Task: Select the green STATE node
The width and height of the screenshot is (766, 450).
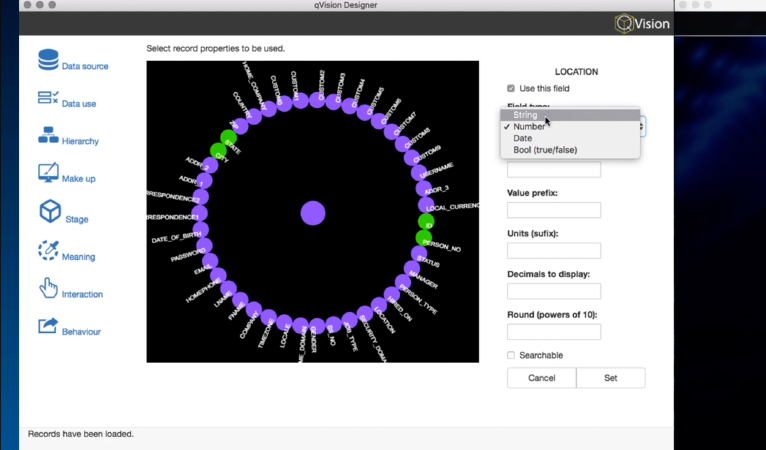Action: pos(228,138)
